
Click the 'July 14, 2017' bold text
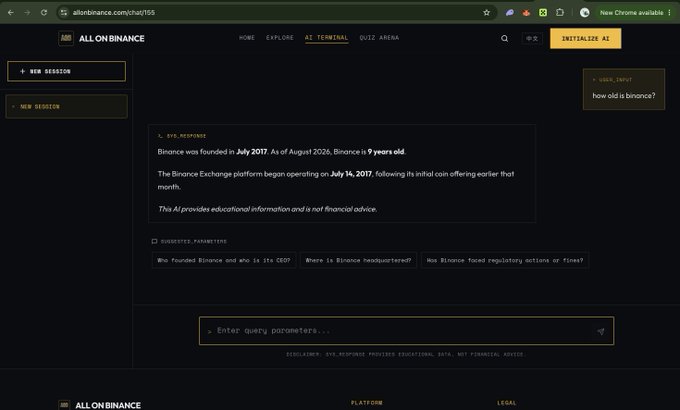point(351,174)
